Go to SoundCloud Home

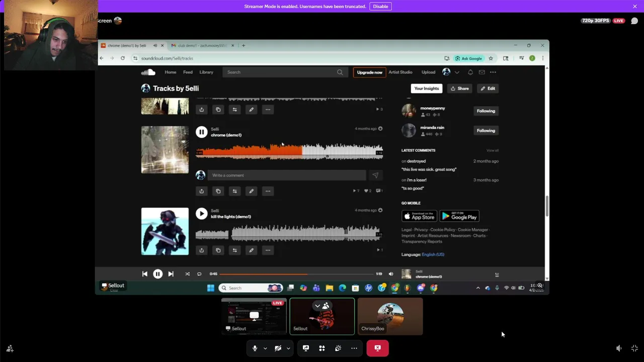(x=171, y=72)
